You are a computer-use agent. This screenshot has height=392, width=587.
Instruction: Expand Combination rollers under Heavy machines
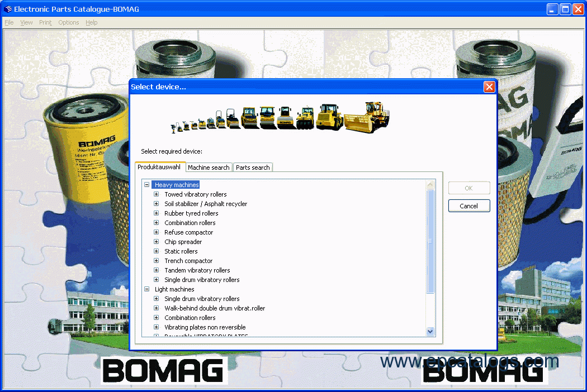(157, 223)
